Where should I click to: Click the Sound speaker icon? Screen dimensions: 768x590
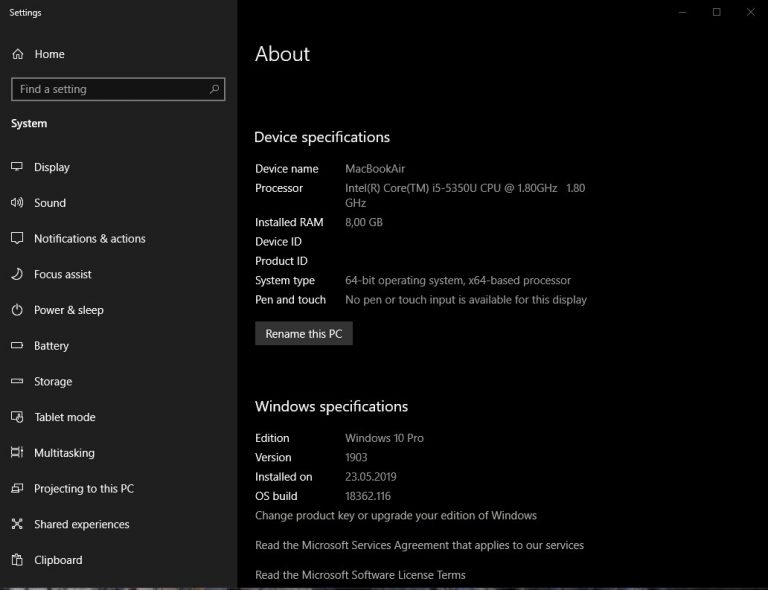pyautogui.click(x=17, y=203)
